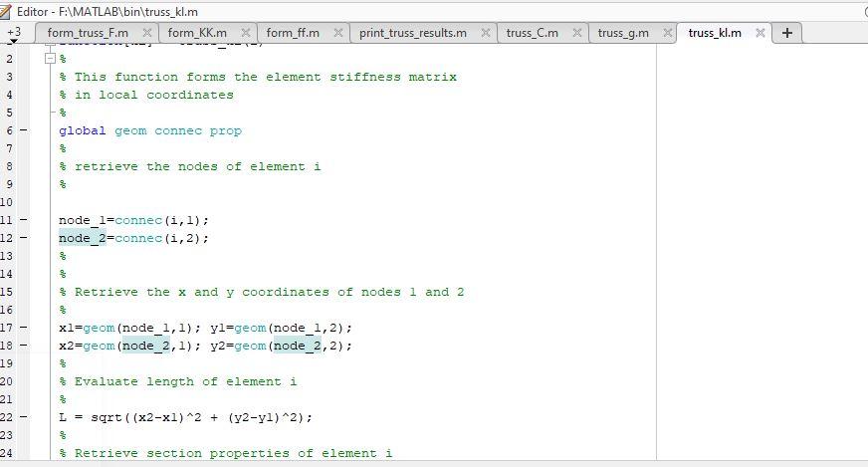Switch to the truss_C.m tab
Image resolution: width=868 pixels, height=467 pixels.
click(532, 33)
